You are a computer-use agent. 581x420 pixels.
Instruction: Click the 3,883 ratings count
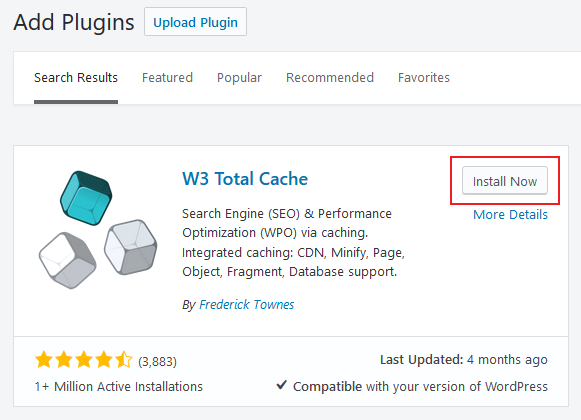(x=157, y=361)
